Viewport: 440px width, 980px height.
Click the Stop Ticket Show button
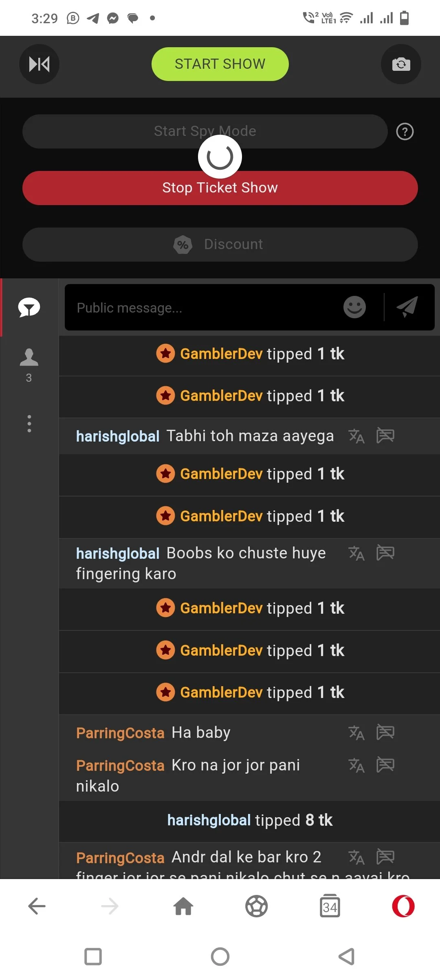pos(220,188)
